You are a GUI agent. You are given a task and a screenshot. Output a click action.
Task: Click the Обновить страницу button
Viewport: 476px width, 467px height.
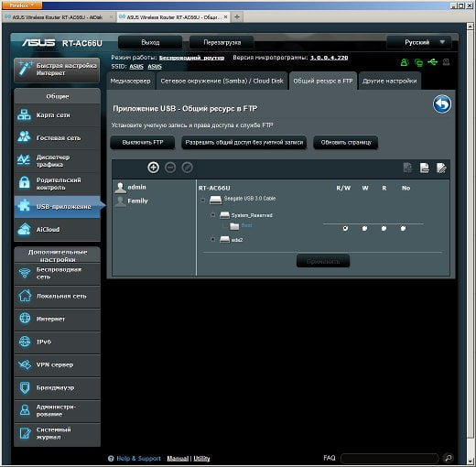[x=346, y=143]
